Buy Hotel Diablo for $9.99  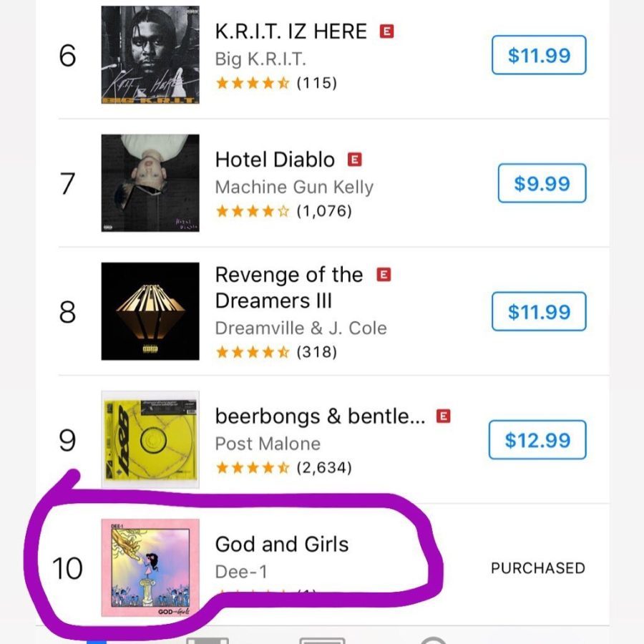click(542, 183)
